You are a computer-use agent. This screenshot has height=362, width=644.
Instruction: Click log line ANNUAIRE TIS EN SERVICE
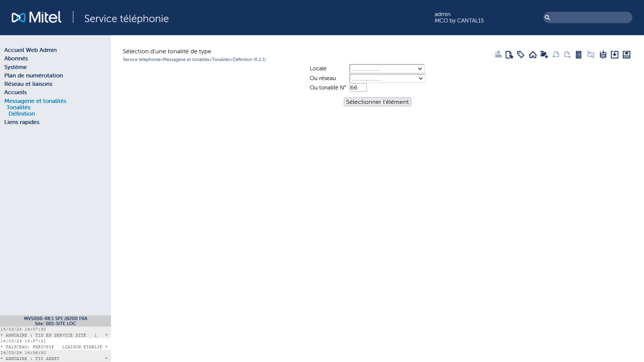(x=54, y=335)
